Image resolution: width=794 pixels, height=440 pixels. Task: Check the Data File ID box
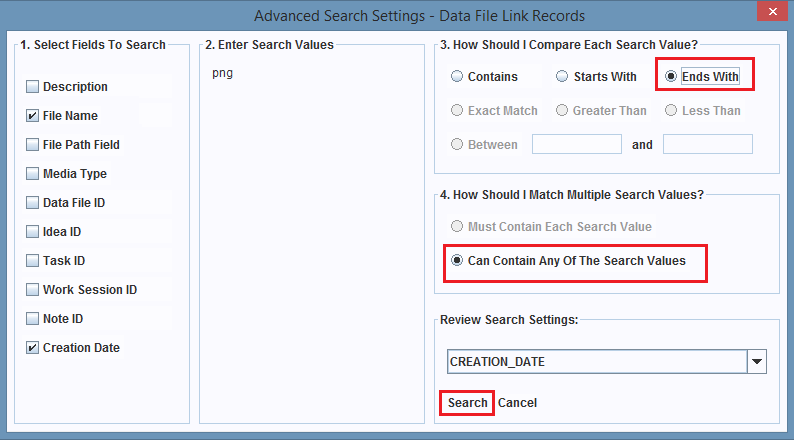coord(33,203)
